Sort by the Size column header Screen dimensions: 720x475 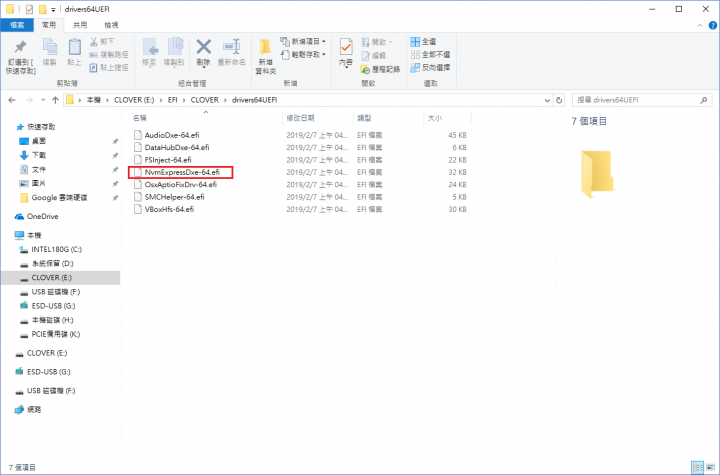434,118
